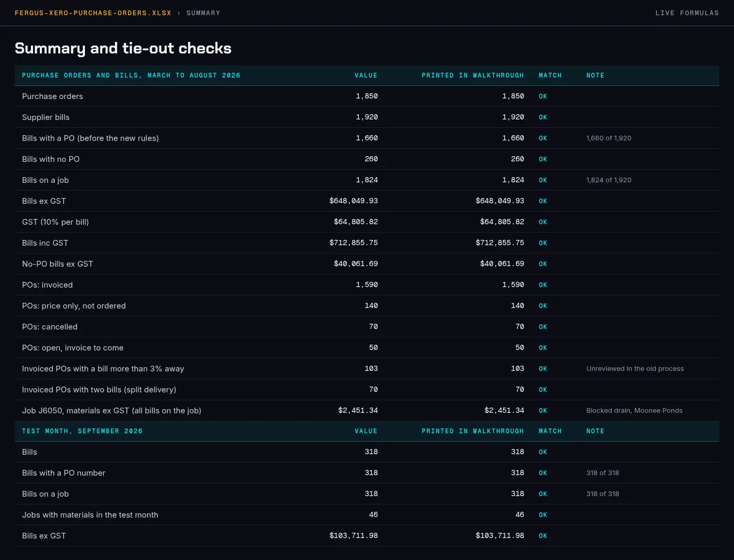This screenshot has width=734, height=560.
Task: Click the $712,855.75 value in the Value column
Action: click(x=353, y=243)
